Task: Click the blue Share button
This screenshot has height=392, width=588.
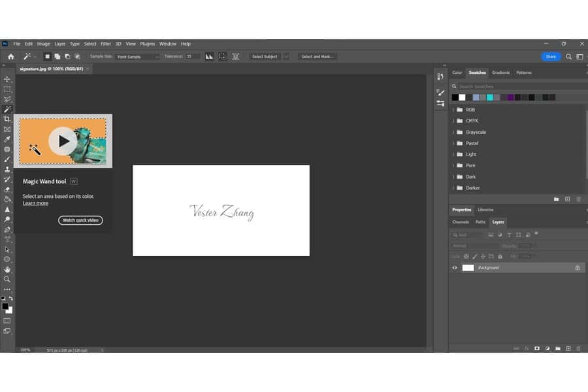Action: tap(551, 57)
